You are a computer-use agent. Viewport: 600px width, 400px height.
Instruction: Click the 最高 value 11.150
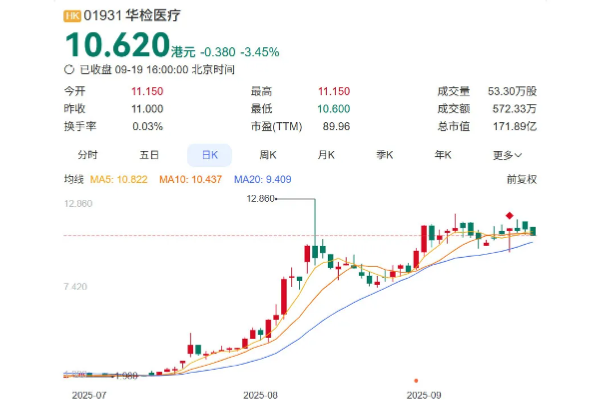(334, 91)
